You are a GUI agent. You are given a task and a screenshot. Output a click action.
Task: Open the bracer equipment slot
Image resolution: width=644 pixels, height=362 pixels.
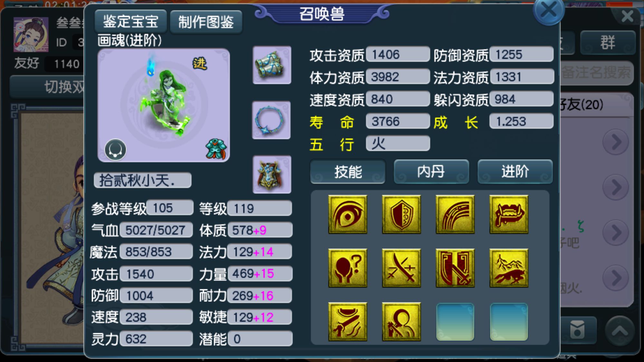point(272,65)
